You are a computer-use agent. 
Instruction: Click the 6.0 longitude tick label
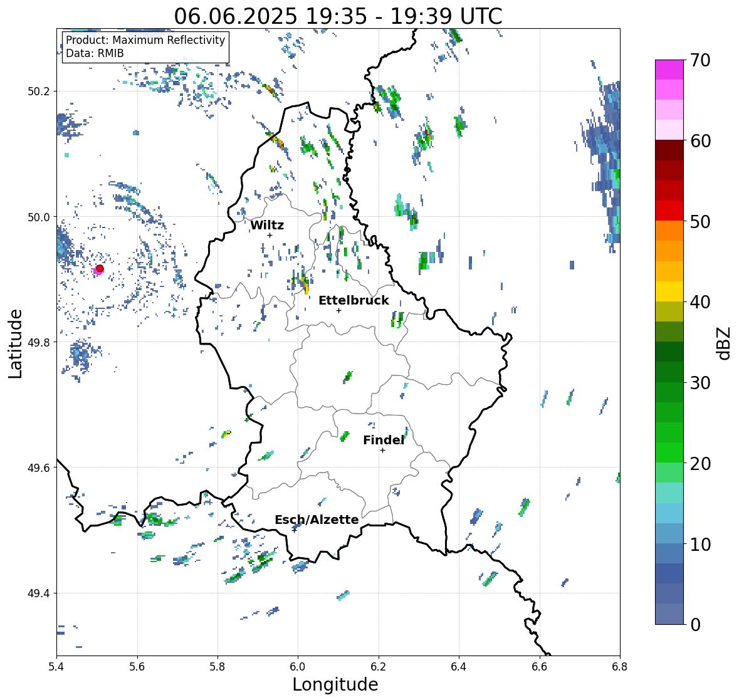tap(298, 667)
